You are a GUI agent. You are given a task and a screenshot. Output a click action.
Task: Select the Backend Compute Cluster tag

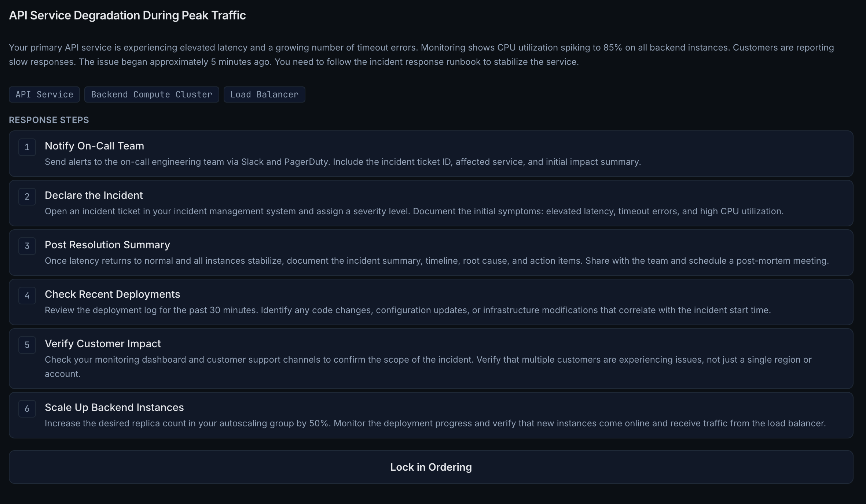tap(151, 94)
